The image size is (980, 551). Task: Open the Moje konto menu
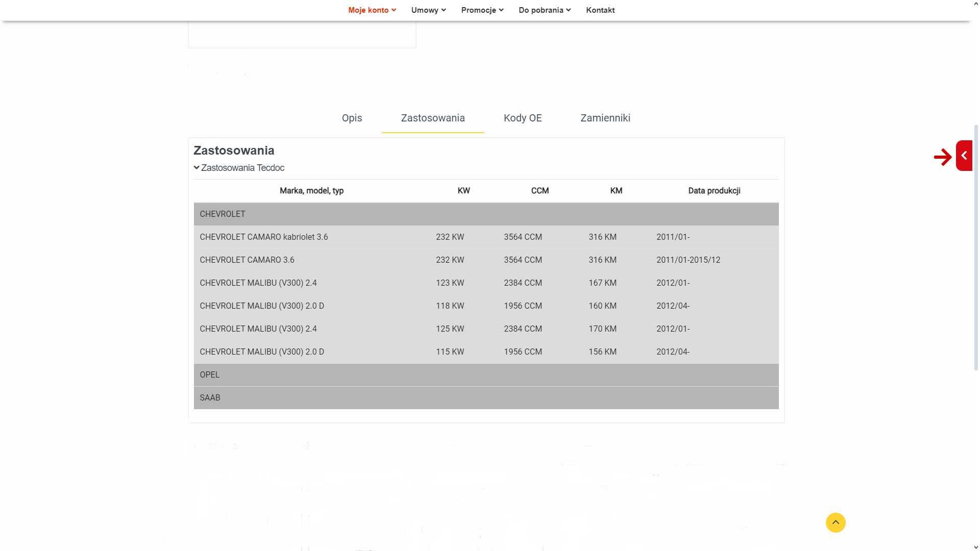coord(372,10)
